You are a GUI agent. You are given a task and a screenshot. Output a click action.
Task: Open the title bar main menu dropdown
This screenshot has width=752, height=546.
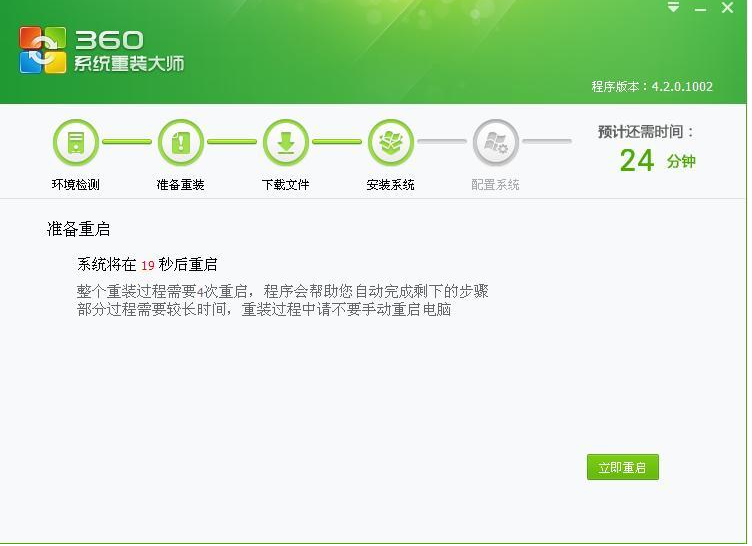click(674, 8)
